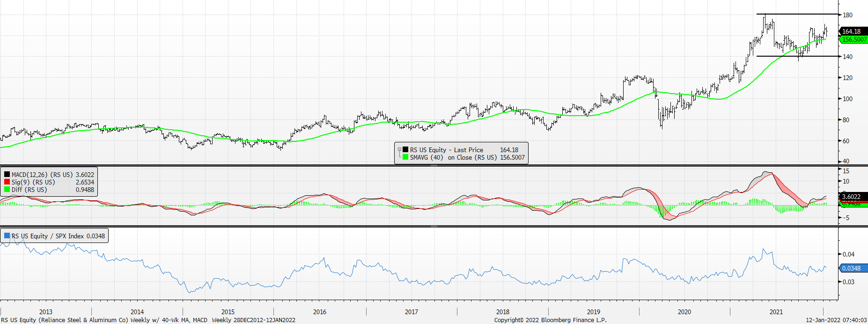
Task: Click the 2016 year label on the time axis
Action: [x=320, y=312]
